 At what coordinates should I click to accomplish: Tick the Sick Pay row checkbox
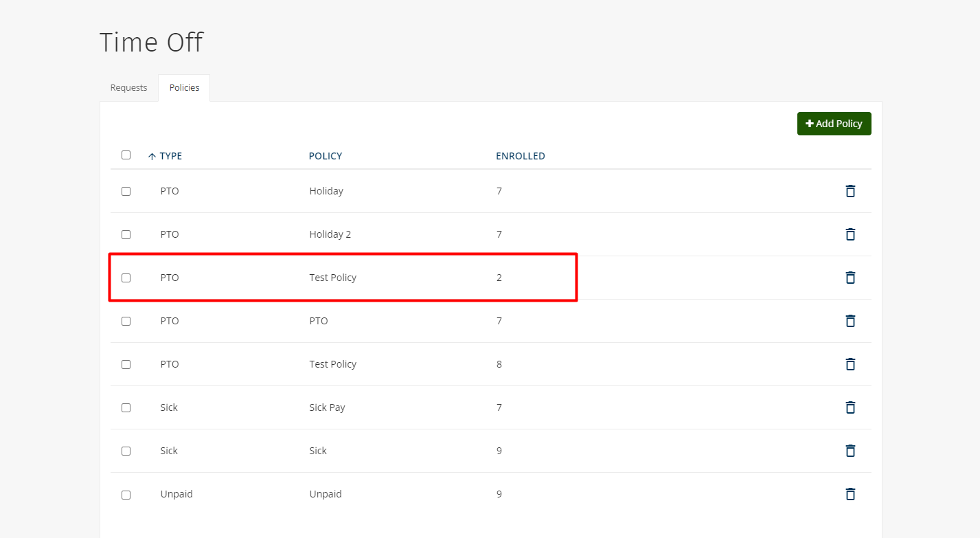coord(126,408)
